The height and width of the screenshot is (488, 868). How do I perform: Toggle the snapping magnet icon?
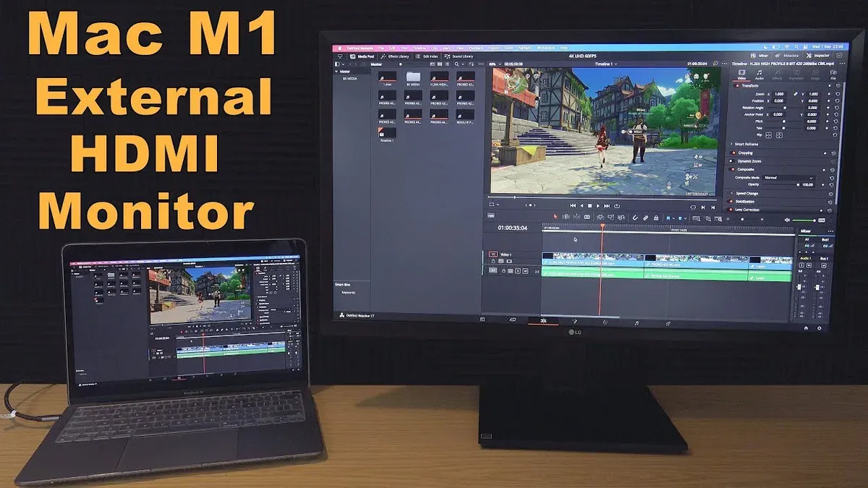point(634,217)
